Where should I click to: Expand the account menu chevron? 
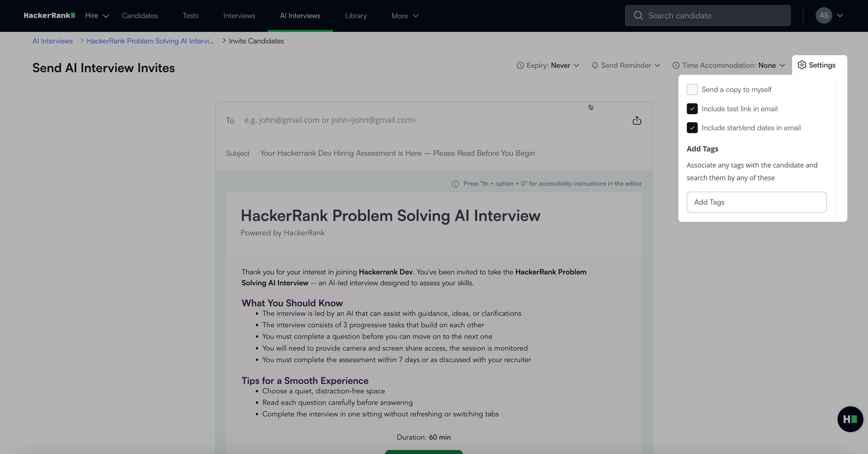(840, 16)
